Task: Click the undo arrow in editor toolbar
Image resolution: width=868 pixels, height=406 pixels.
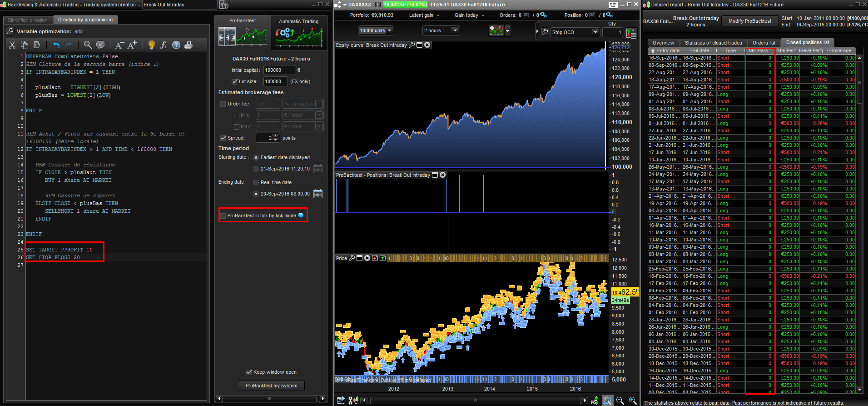Action: click(x=56, y=45)
